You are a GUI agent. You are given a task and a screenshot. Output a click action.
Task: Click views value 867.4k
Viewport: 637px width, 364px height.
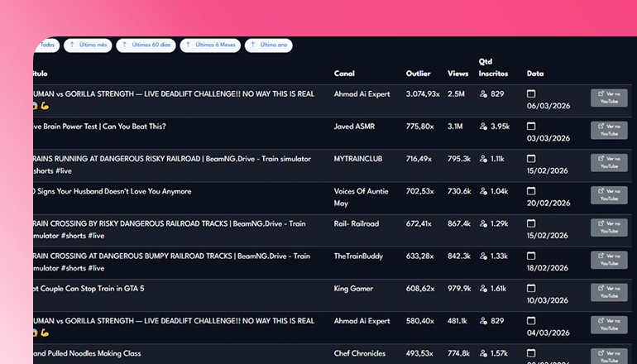[459, 223]
